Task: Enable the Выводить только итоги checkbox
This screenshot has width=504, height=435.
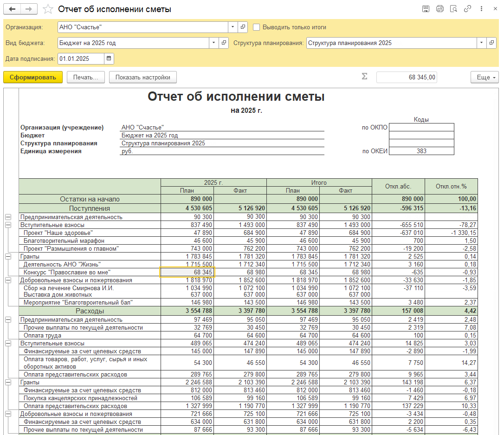Action: click(x=257, y=27)
